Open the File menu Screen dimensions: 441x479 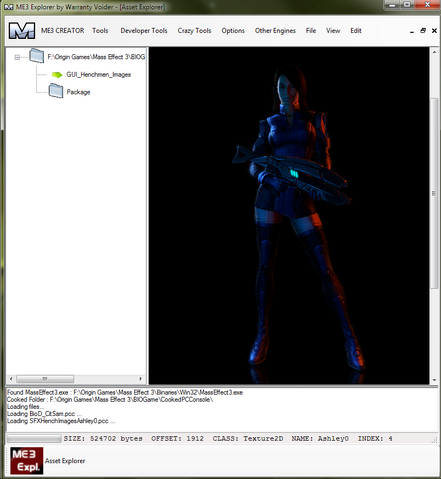tap(311, 31)
